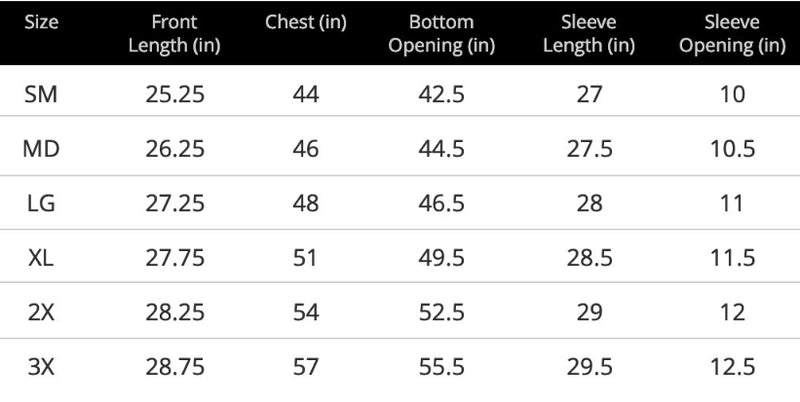Click the Sleeve Opening (in) header
The height and width of the screenshot is (402, 800).
tap(732, 34)
